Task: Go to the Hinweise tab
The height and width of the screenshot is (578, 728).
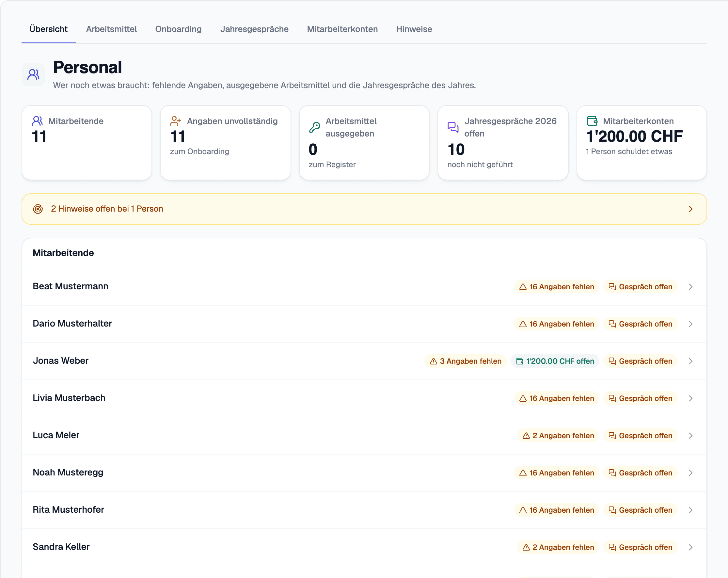Action: pyautogui.click(x=414, y=29)
